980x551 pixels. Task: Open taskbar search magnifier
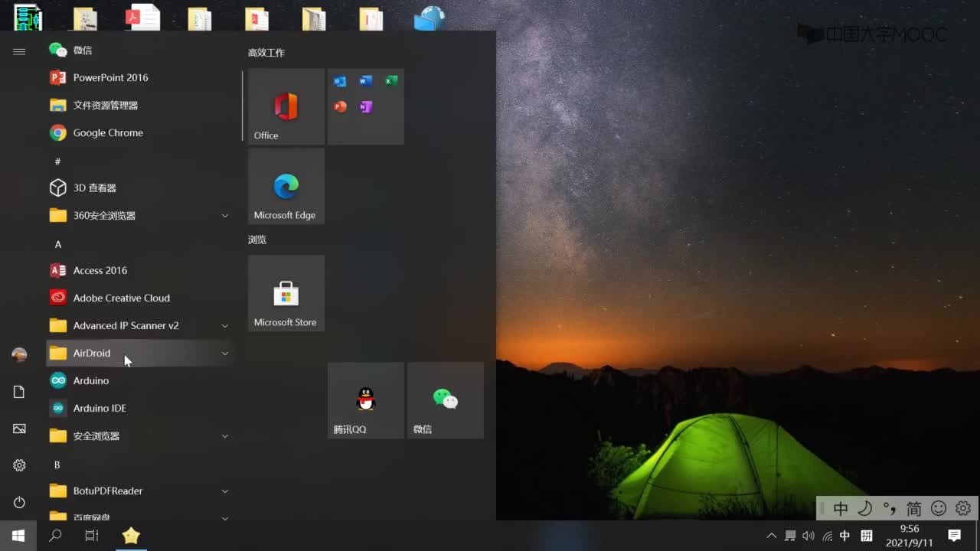coord(55,536)
